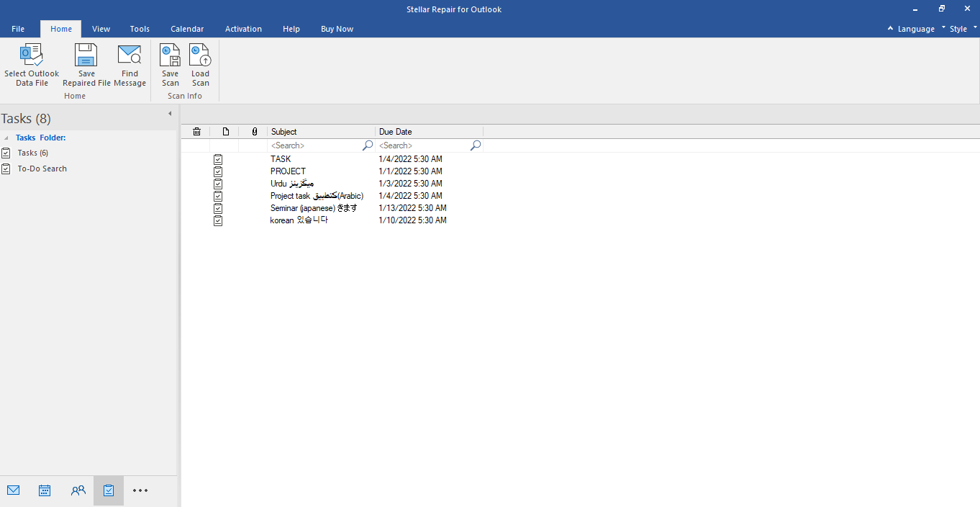The image size is (980, 507).
Task: Click due date 1/13/2022 5:30 AM
Action: pos(412,208)
